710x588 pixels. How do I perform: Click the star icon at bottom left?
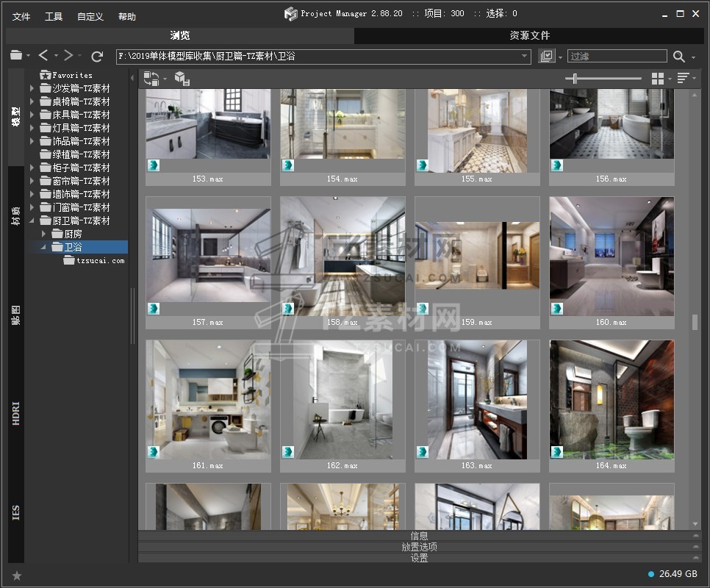pos(17,576)
